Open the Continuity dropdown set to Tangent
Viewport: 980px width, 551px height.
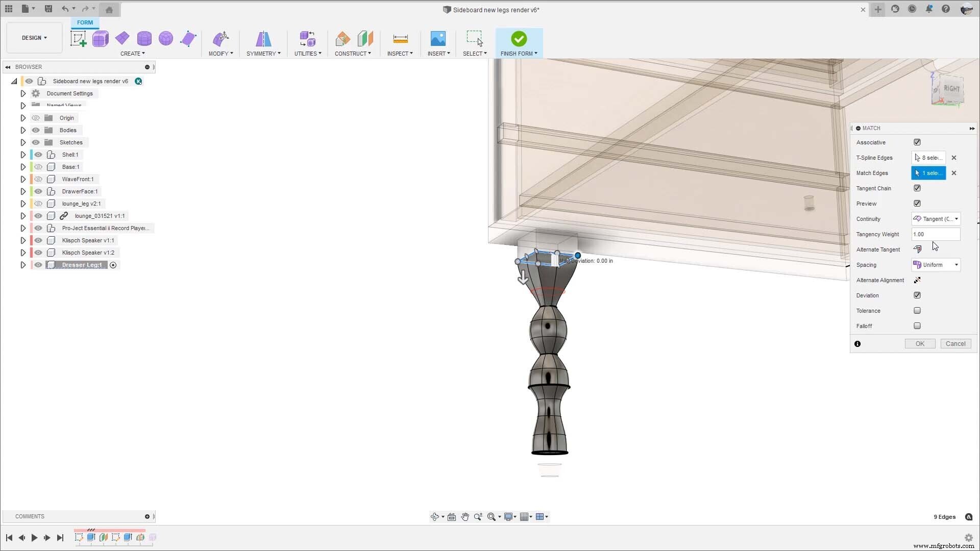click(936, 219)
